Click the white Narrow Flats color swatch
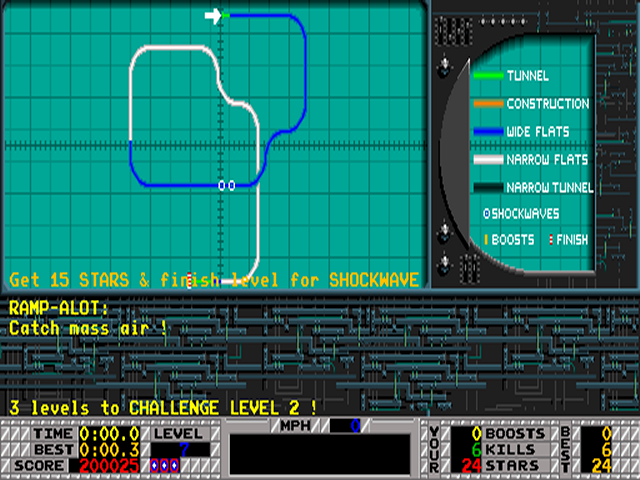Viewport: 640px width, 480px height. tap(489, 160)
